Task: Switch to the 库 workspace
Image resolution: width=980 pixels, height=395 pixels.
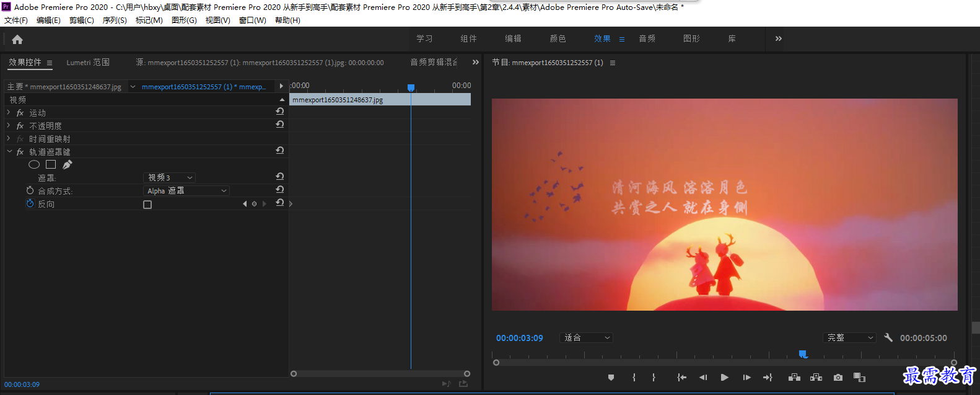Action: (732, 38)
